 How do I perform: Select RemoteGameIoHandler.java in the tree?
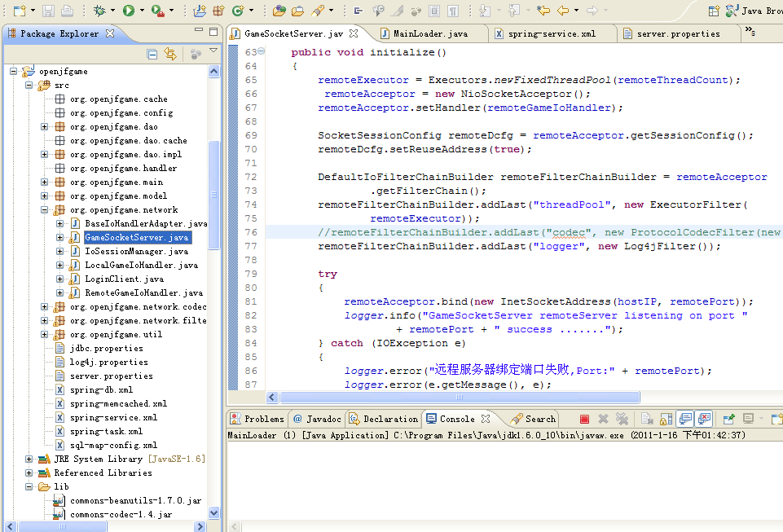coord(143,292)
